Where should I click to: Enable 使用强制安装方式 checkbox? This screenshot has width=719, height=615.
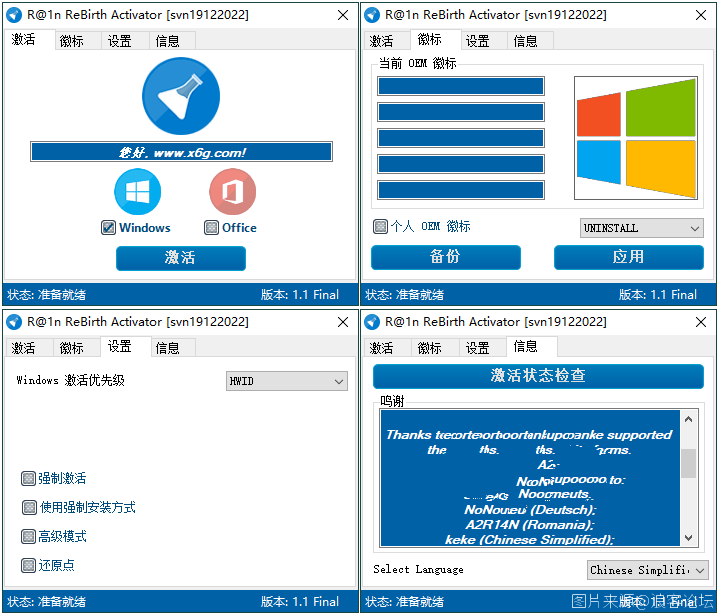(29, 507)
